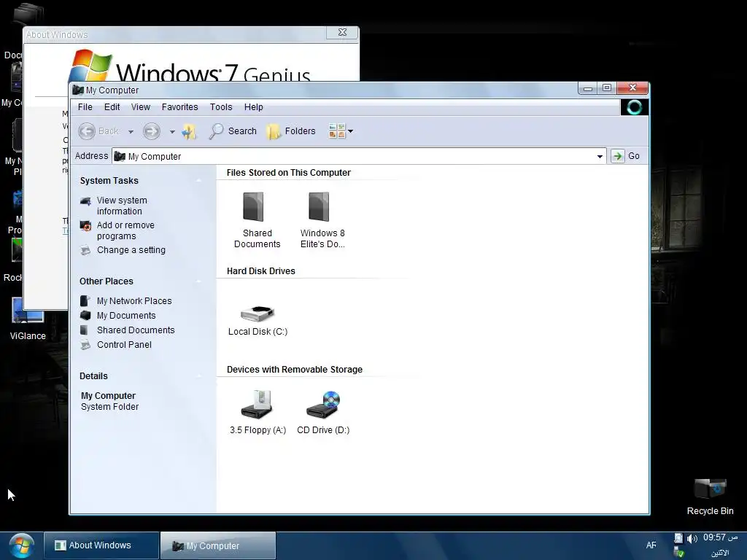Click the Up folder toolbar icon
Viewport: 747px width, 560px height.
click(x=189, y=131)
